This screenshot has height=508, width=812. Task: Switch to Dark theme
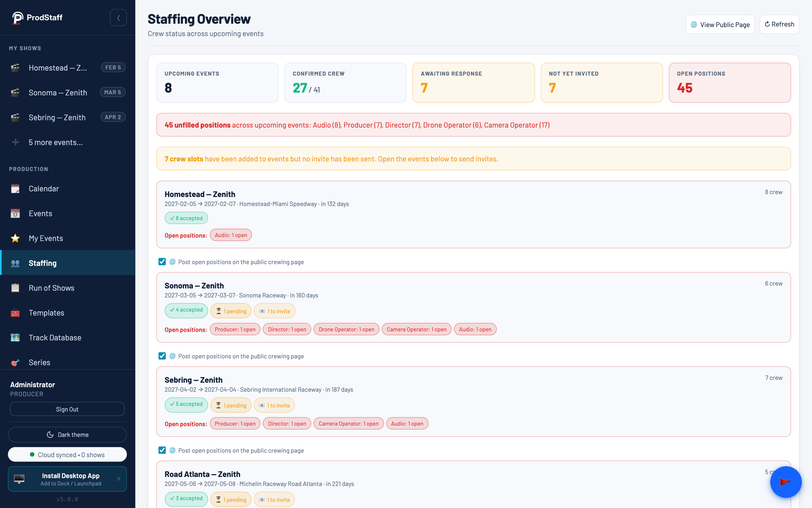point(67,434)
